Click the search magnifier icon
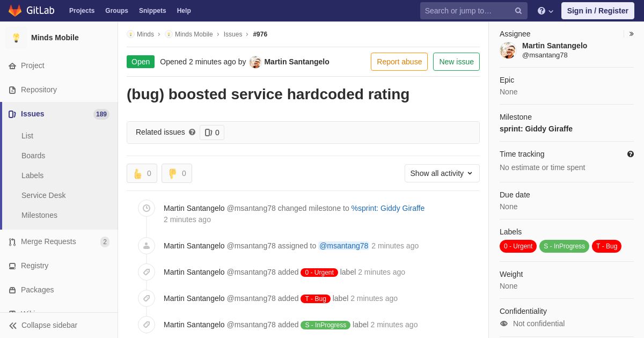Viewport: 644px width, 338px height. (x=518, y=11)
